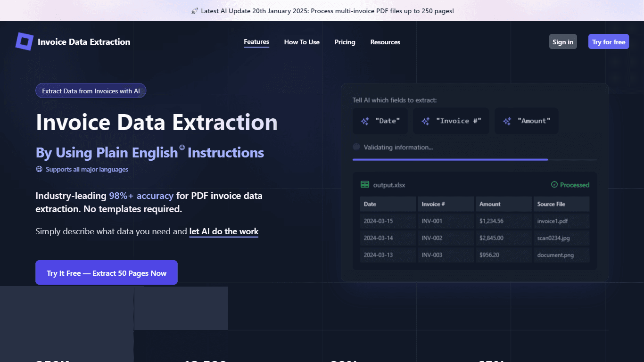
Task: Click the $1,234.56 amount cell
Action: point(504,221)
